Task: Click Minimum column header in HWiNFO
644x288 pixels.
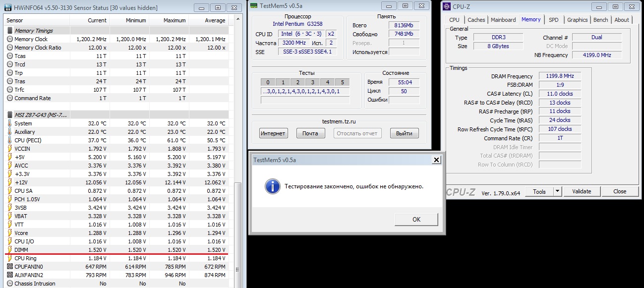Action: coord(129,20)
